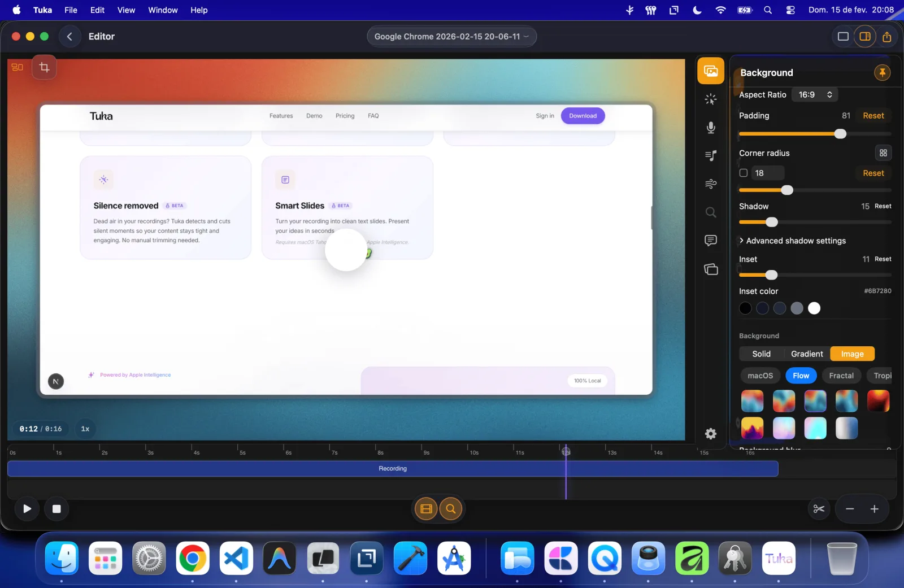Reset the Inset value
Image resolution: width=904 pixels, height=588 pixels.
coord(883,259)
